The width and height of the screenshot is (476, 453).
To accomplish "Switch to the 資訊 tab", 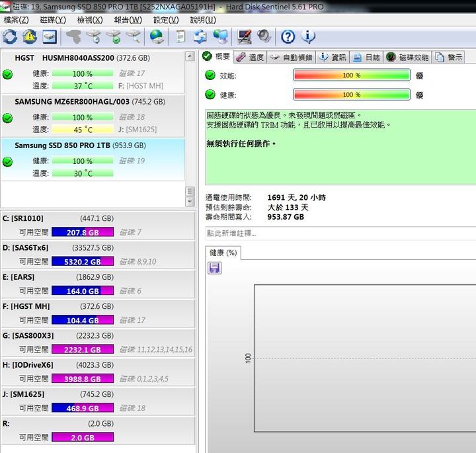I will [333, 57].
